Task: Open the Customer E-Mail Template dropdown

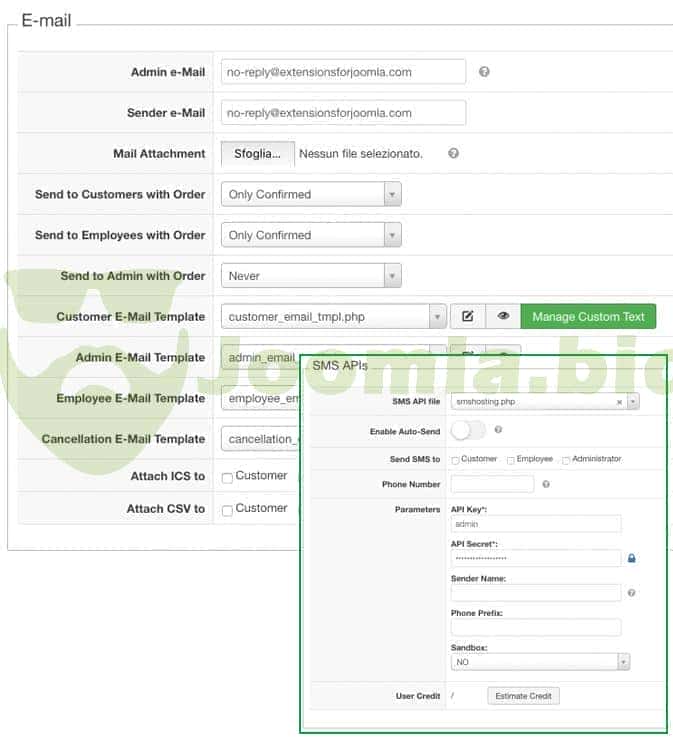Action: [x=333, y=317]
